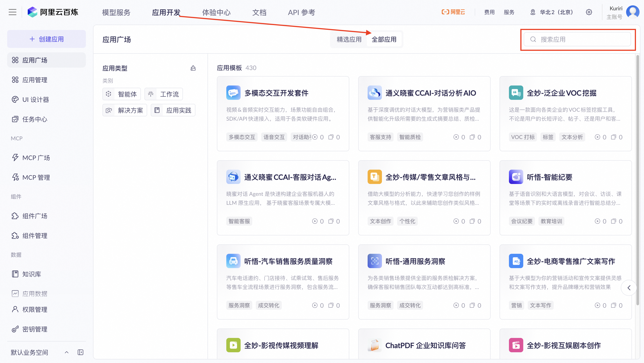Click the 创建应用 button
Screen dimensions: 644x363
pyautogui.click(x=47, y=39)
